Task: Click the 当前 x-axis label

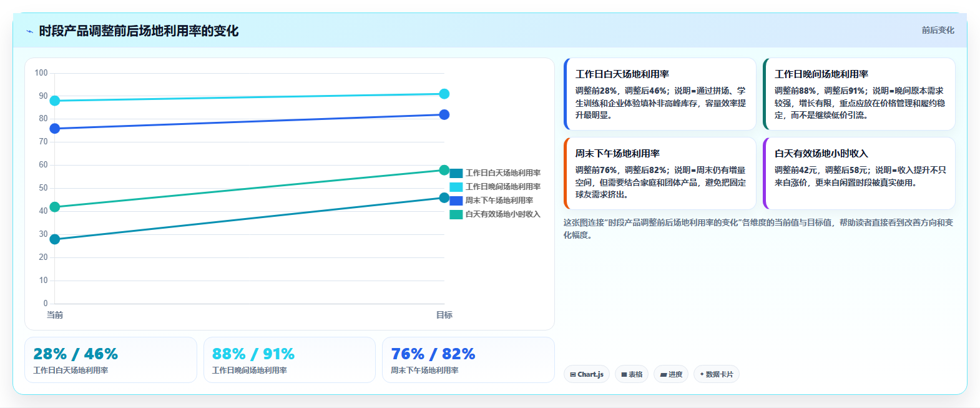Action: pyautogui.click(x=55, y=315)
